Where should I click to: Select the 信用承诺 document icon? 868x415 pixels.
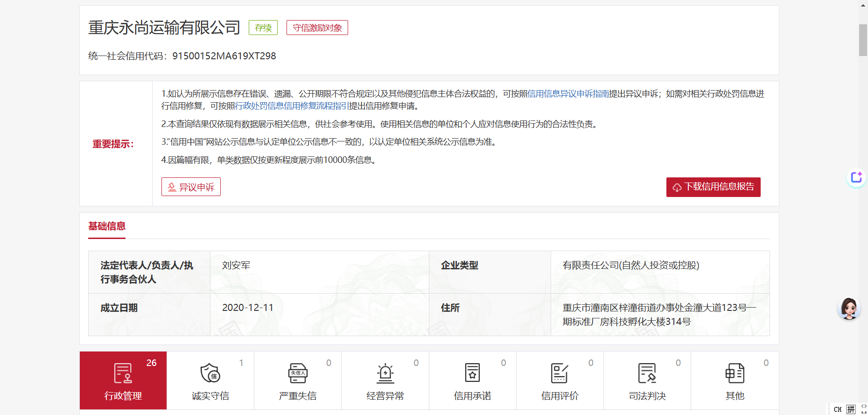pyautogui.click(x=472, y=373)
